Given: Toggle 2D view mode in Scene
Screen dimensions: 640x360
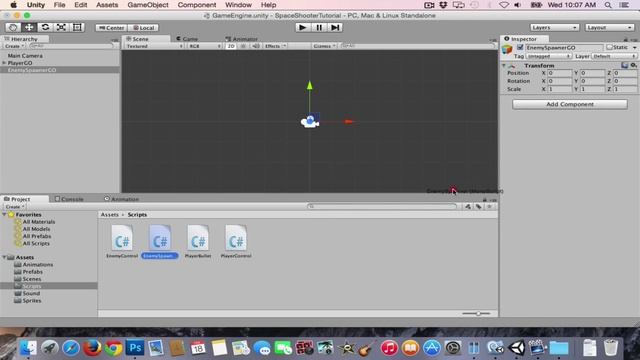Looking at the screenshot, I should pyautogui.click(x=231, y=46).
